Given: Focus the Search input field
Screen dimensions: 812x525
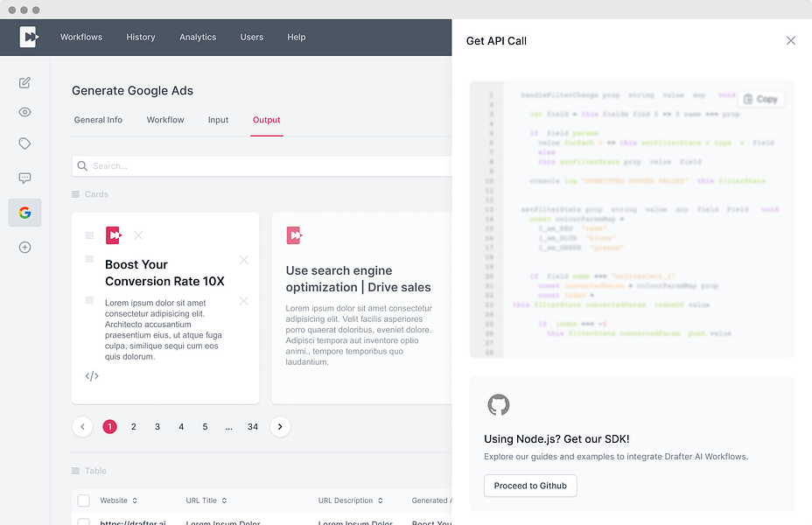Looking at the screenshot, I should pyautogui.click(x=262, y=166).
